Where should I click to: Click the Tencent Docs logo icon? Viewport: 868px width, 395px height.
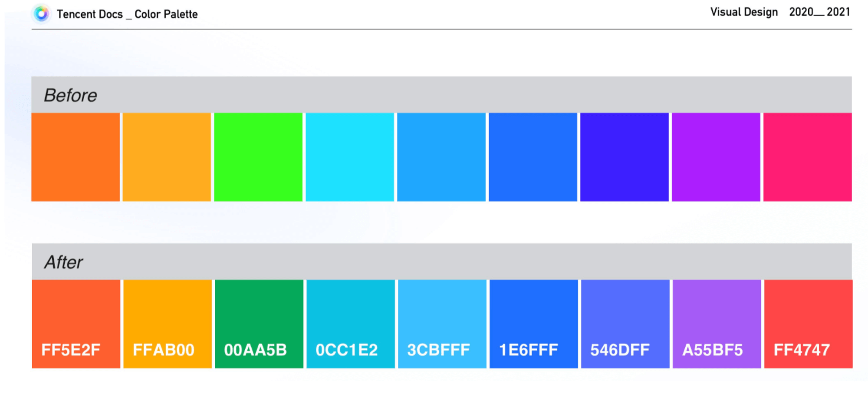42,14
